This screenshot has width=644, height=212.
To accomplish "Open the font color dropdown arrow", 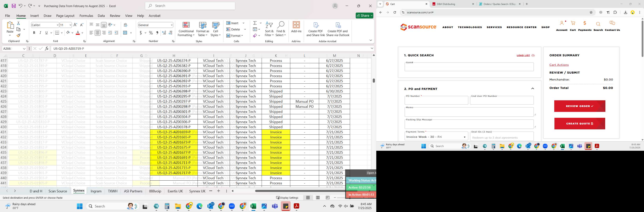I will coord(82,33).
